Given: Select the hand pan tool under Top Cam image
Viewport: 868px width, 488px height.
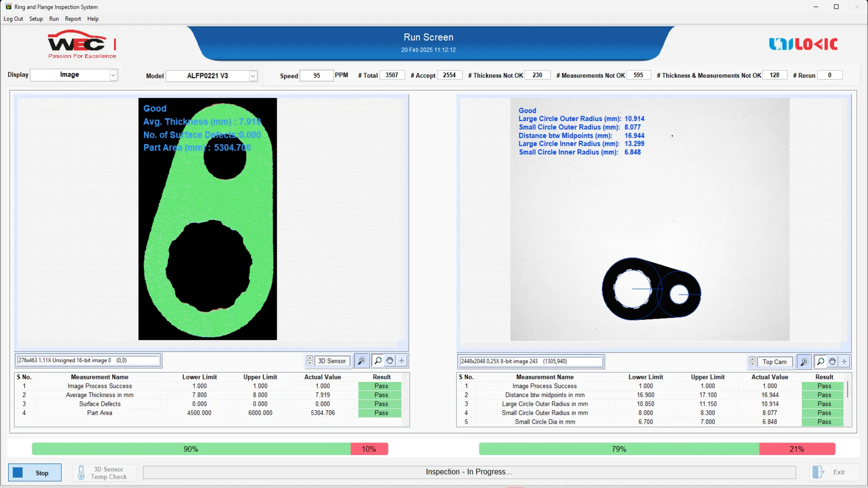Looking at the screenshot, I should click(x=832, y=361).
